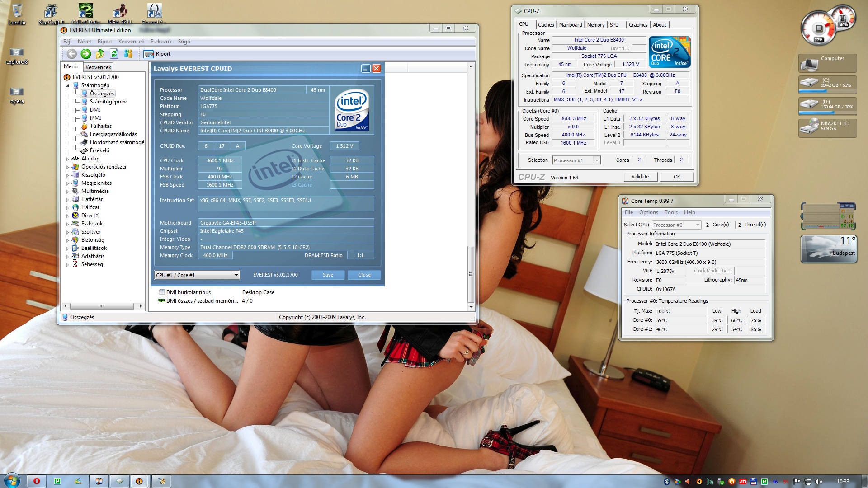Switch to CPU-Z Caches tab
The height and width of the screenshot is (488, 868).
point(546,25)
